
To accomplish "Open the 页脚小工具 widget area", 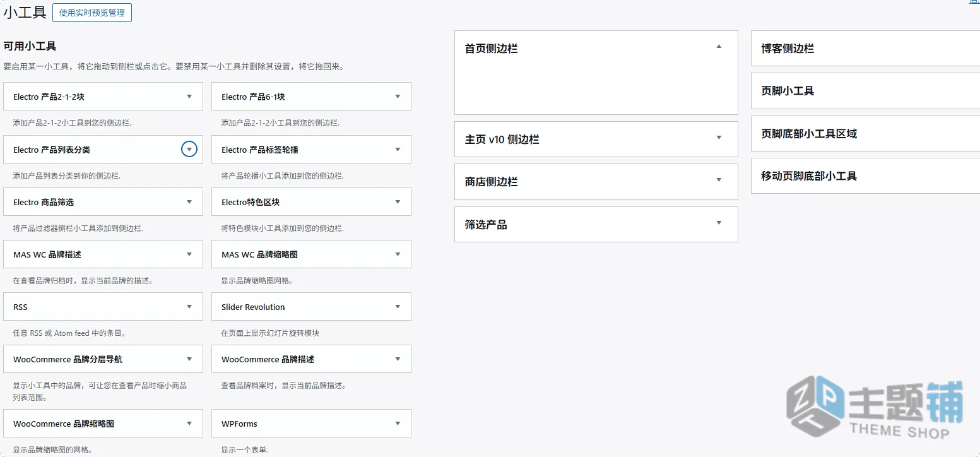I will coord(865,90).
